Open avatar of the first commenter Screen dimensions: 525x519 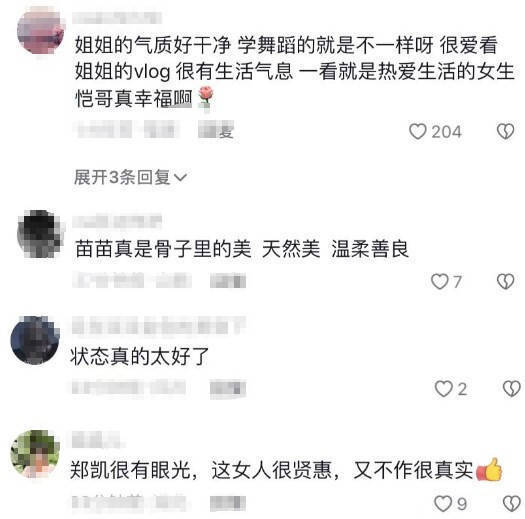pyautogui.click(x=41, y=31)
